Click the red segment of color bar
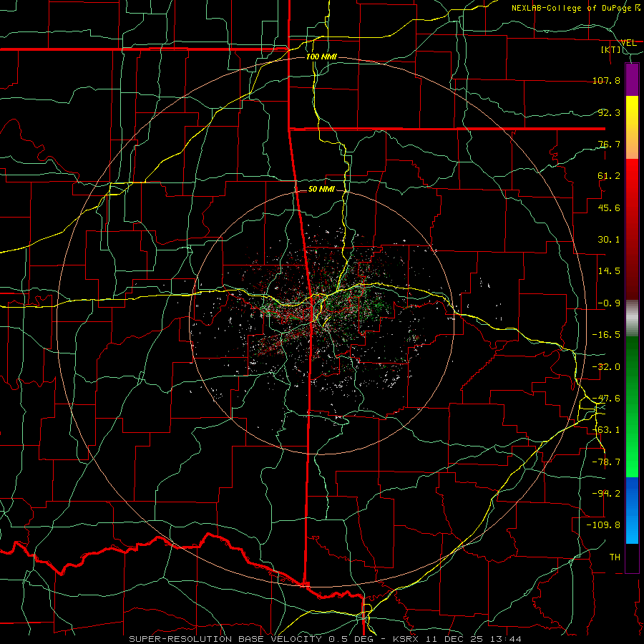The height and width of the screenshot is (644, 644). point(632,229)
